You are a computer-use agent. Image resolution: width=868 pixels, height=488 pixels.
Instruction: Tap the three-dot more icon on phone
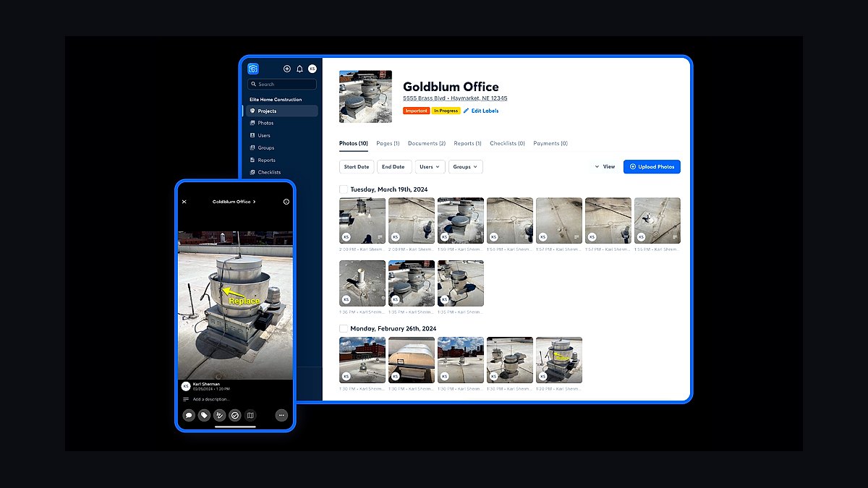pyautogui.click(x=281, y=415)
